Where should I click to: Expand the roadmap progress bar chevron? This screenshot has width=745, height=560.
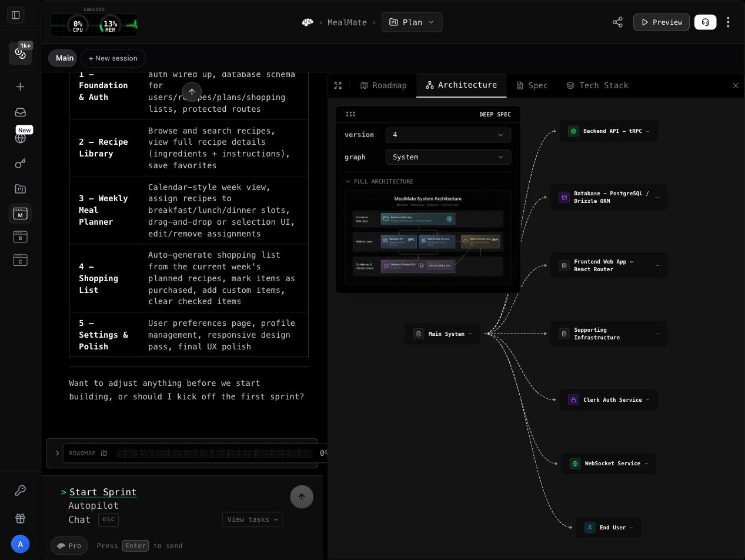[x=57, y=453]
